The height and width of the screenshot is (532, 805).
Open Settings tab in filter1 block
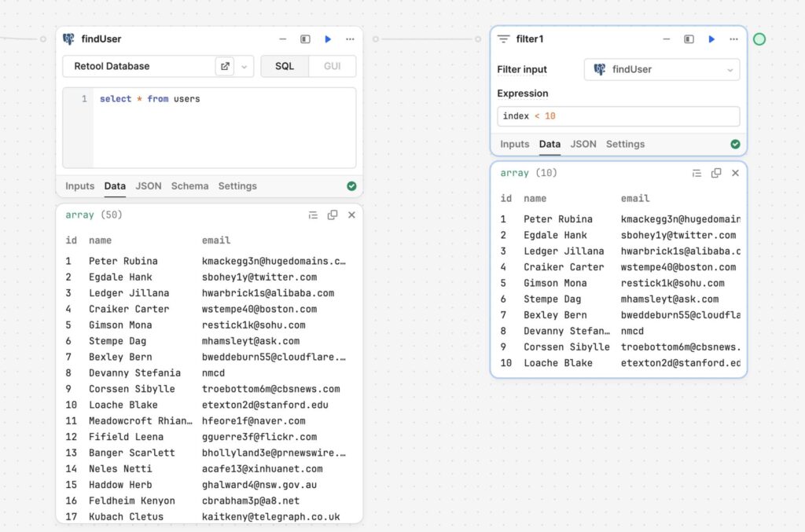(x=625, y=144)
